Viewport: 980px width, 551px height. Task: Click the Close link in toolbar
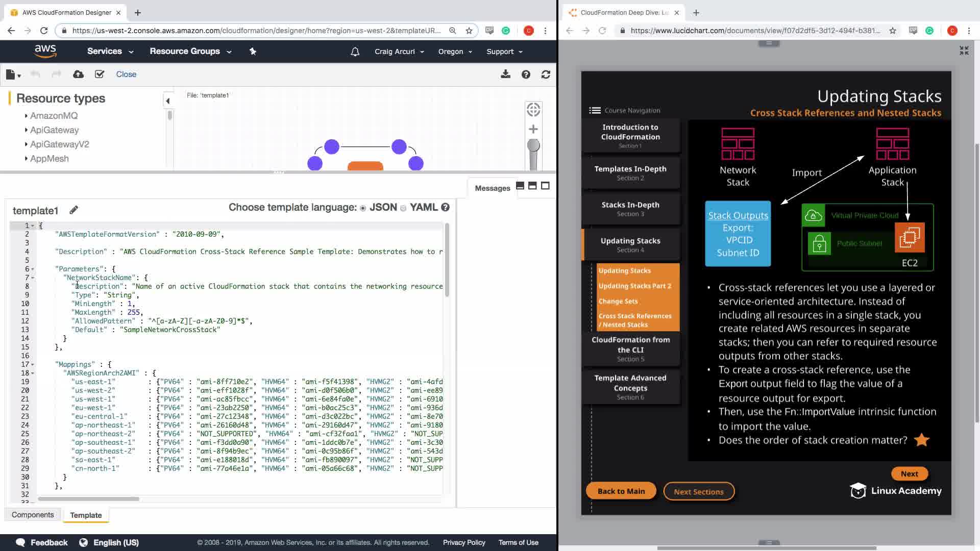coord(126,74)
